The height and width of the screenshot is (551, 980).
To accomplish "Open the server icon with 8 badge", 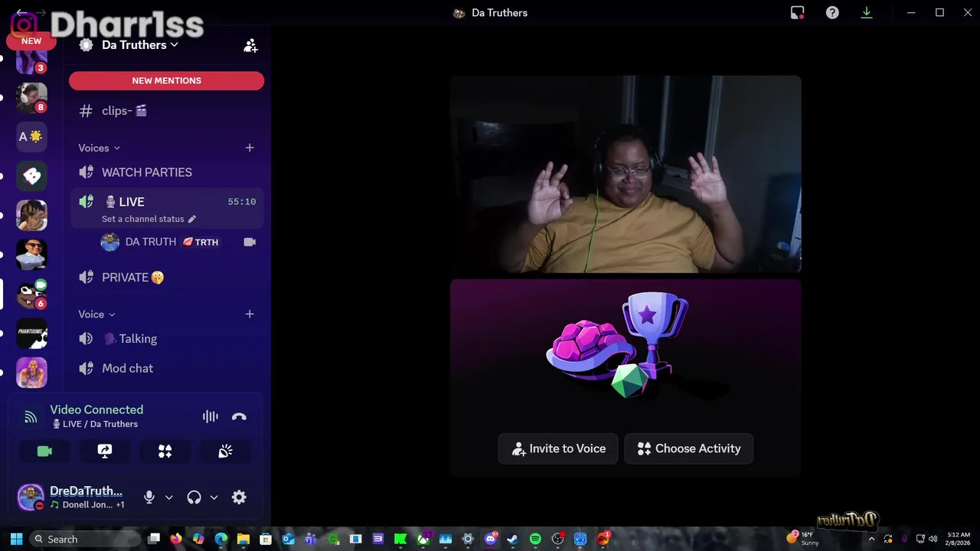I will 32,97.
